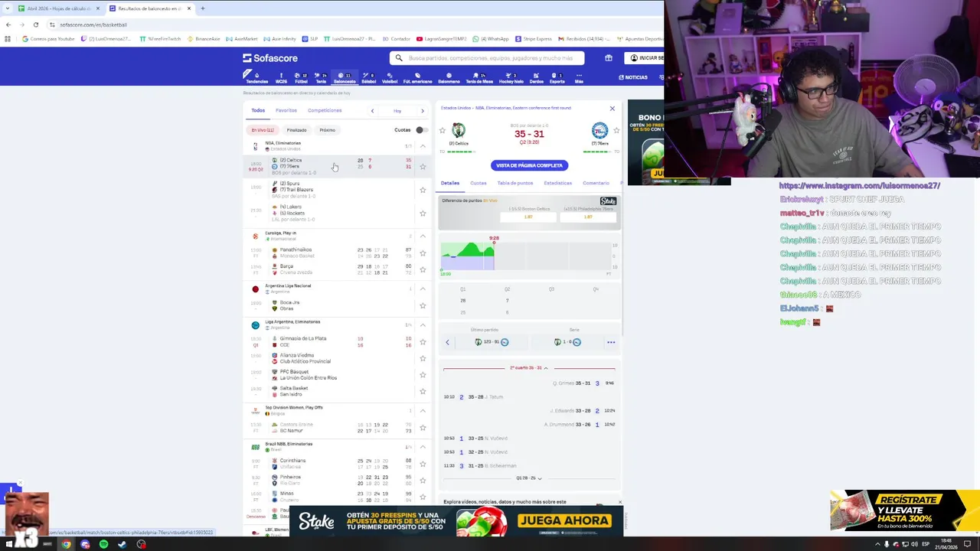This screenshot has width=980, height=551.
Task: Open the gift rewards icon in header
Action: point(609,58)
